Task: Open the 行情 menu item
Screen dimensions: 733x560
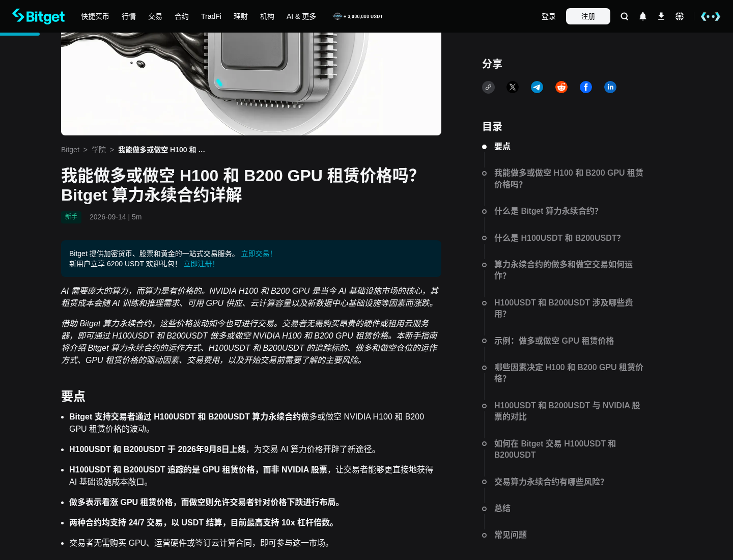Action: click(129, 16)
